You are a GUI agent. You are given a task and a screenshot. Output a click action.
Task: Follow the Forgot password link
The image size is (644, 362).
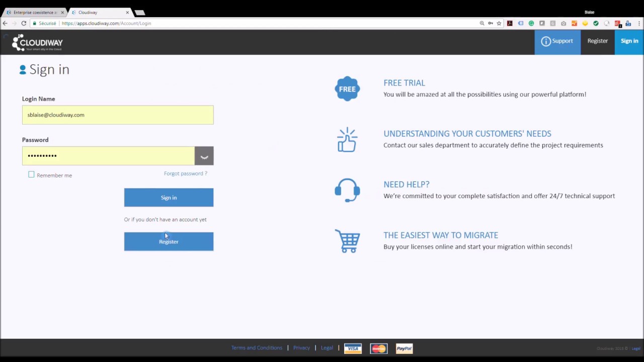click(185, 173)
